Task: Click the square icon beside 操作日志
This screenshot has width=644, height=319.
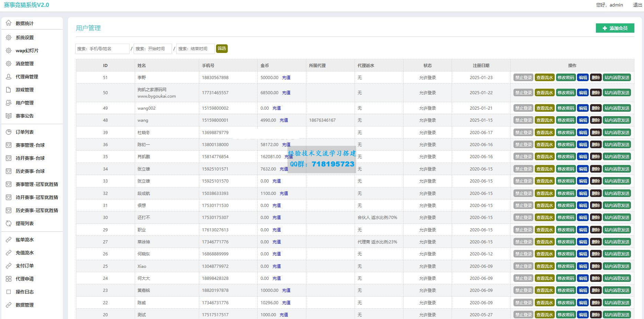Action: pos(9,292)
